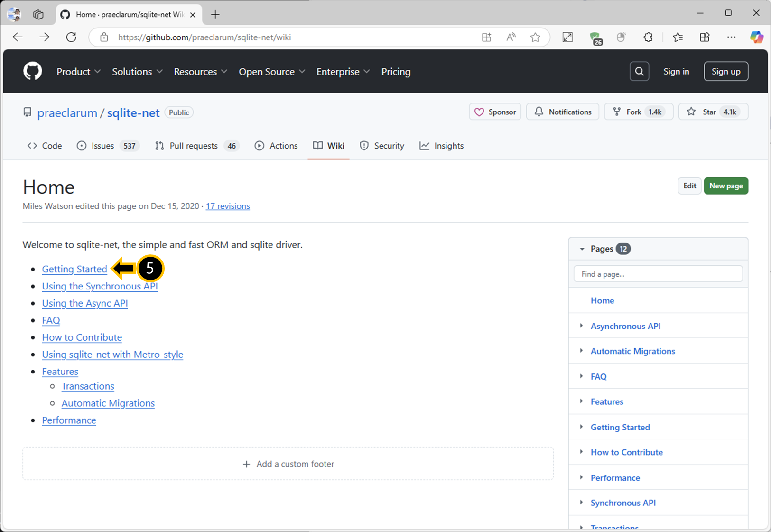
Task: Expand the Performance sidebar entry
Action: click(581, 477)
